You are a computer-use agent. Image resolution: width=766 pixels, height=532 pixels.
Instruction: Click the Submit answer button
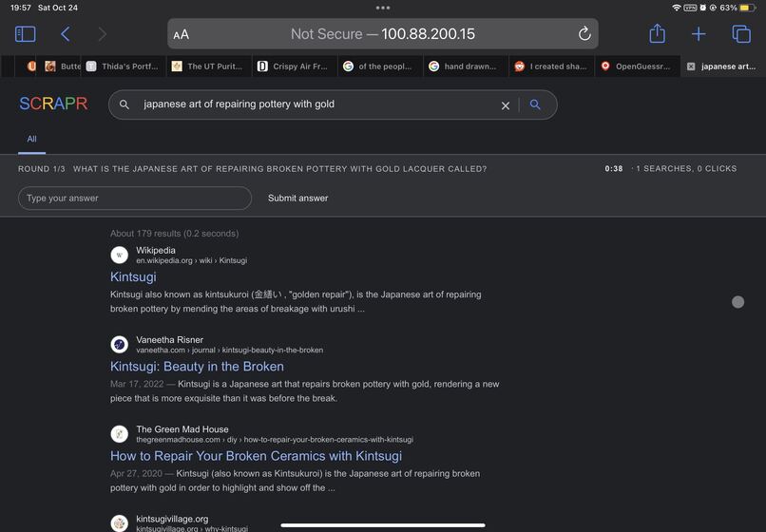[x=298, y=198]
